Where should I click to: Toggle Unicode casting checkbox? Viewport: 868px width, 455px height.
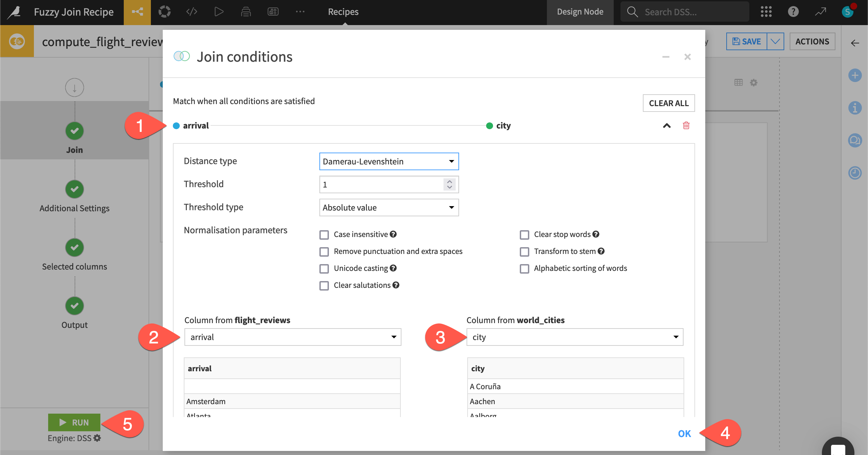324,269
